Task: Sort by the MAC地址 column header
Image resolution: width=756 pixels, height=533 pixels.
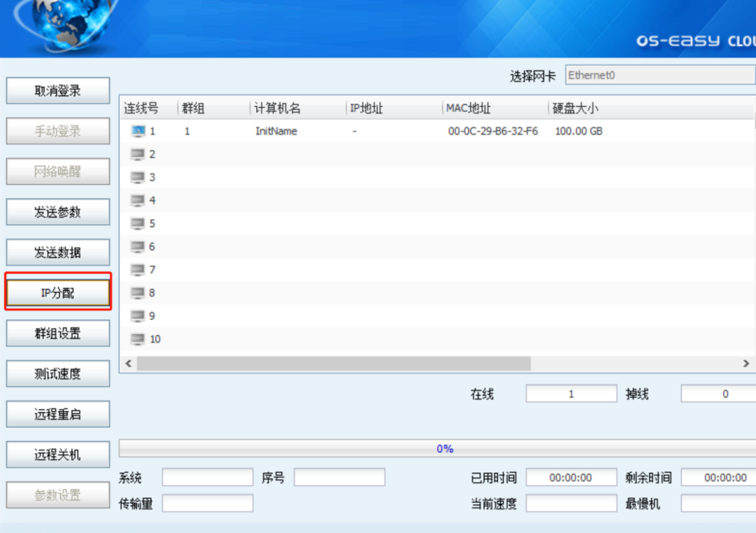Action: pyautogui.click(x=468, y=109)
